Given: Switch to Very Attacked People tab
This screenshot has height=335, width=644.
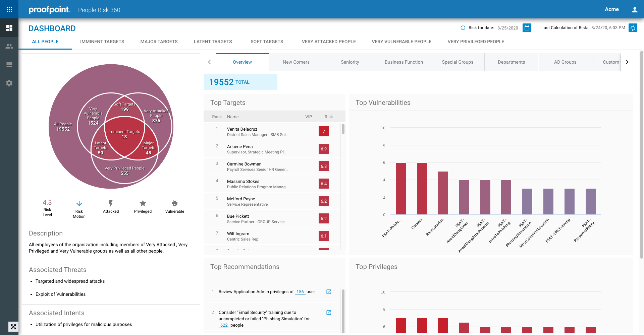Looking at the screenshot, I should click(329, 42).
